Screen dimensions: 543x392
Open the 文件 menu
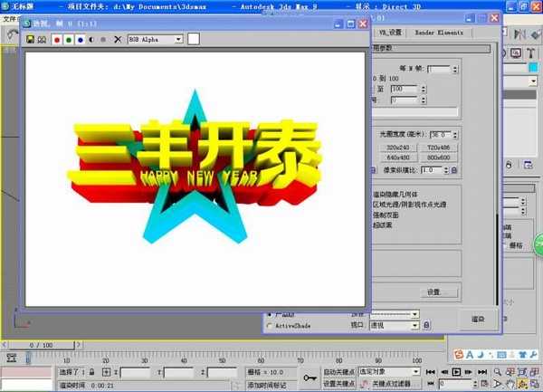coord(10,19)
